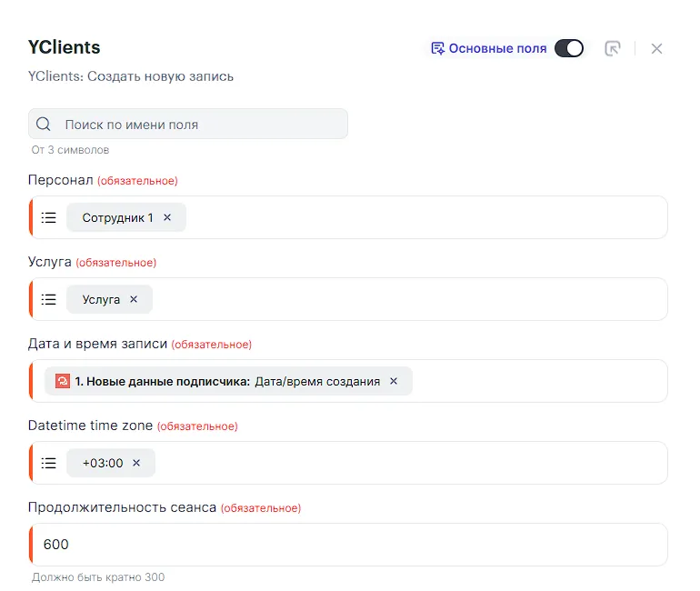Viewport: 700px width, 591px height.
Task: Open list icon in Услуга field
Action: pyautogui.click(x=49, y=299)
